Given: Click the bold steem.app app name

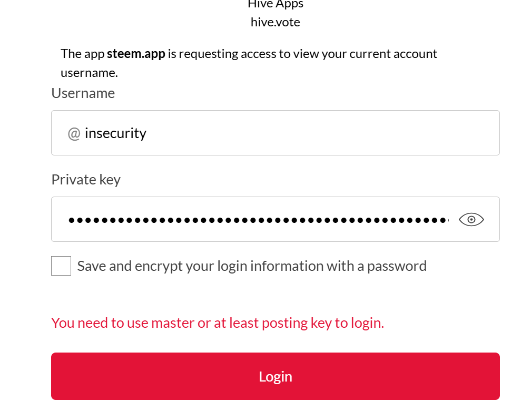Looking at the screenshot, I should coord(136,54).
